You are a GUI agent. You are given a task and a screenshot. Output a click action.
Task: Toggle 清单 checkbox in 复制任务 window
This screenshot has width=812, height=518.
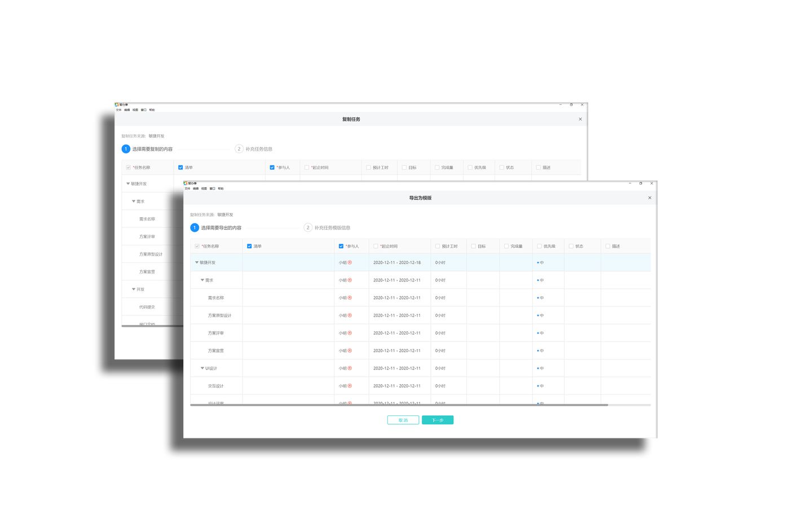pyautogui.click(x=180, y=168)
